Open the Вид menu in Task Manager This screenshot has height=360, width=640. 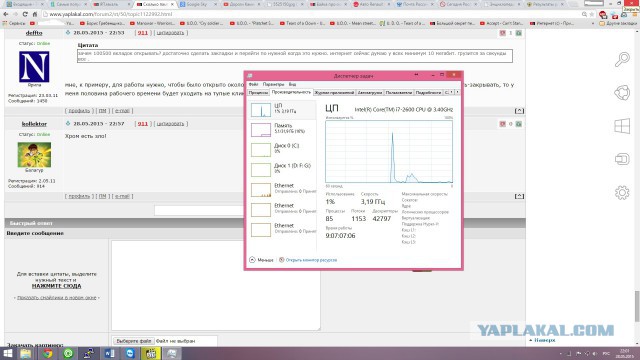tap(292, 84)
